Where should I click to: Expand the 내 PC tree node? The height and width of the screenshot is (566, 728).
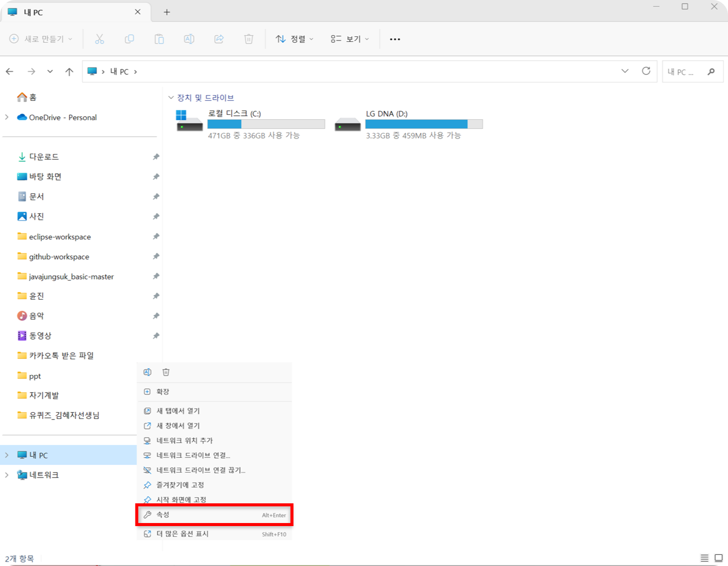click(7, 455)
